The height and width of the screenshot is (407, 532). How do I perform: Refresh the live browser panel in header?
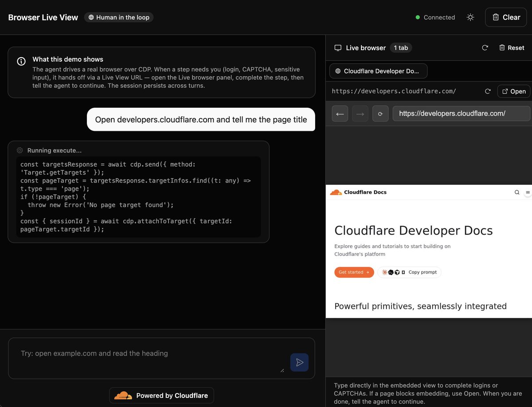(485, 47)
